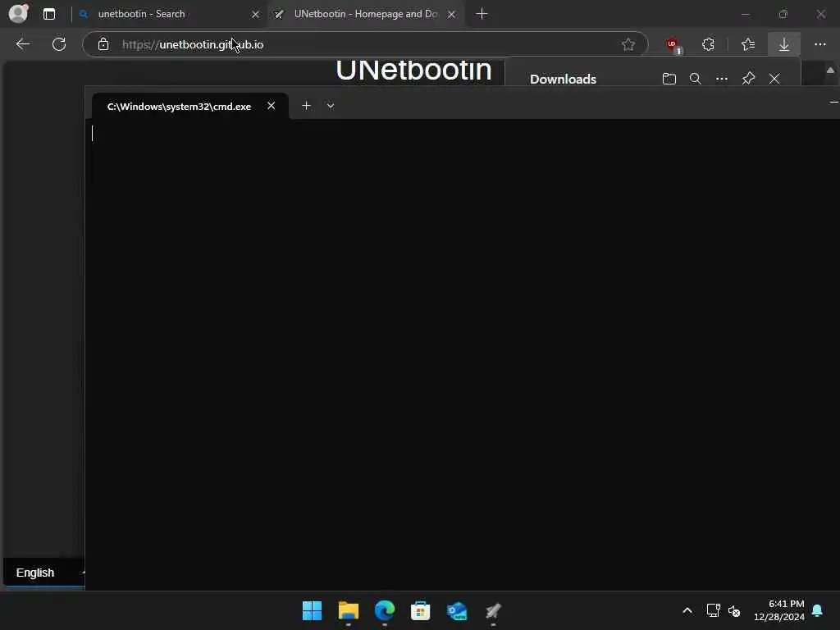View site information via the lock icon
840x630 pixels.
click(103, 44)
